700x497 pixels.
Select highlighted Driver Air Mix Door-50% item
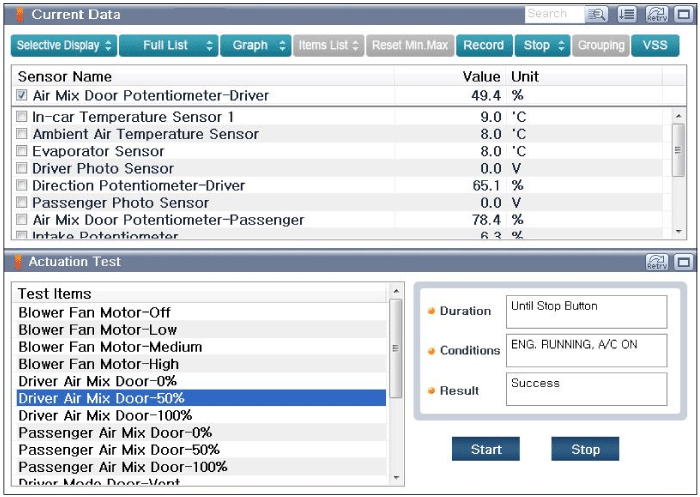pos(201,398)
